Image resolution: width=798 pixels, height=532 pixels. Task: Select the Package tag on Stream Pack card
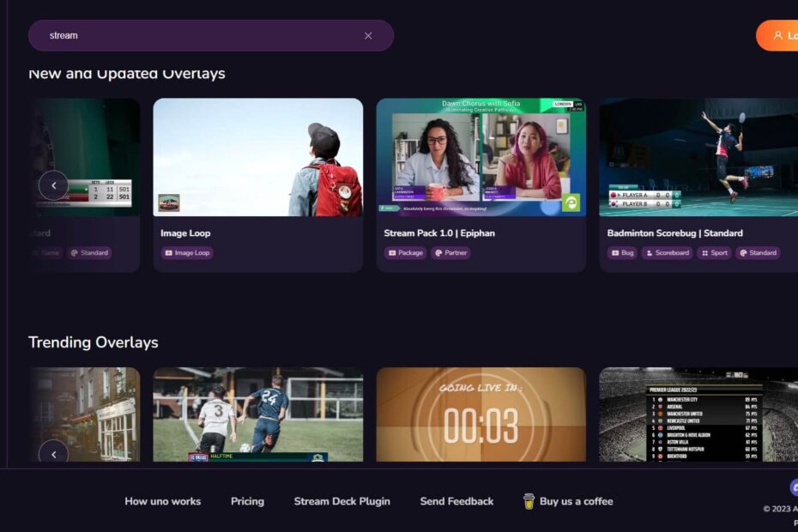(x=405, y=253)
